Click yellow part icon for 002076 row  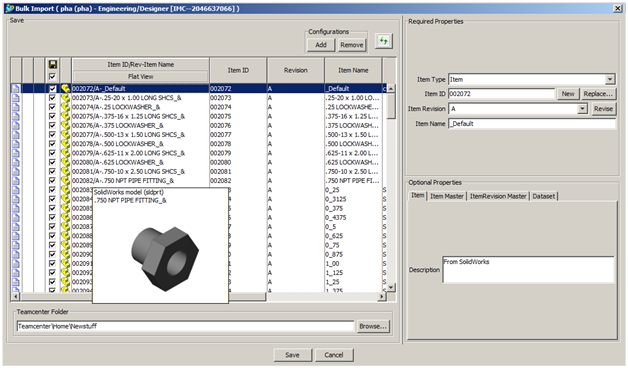[x=65, y=125]
